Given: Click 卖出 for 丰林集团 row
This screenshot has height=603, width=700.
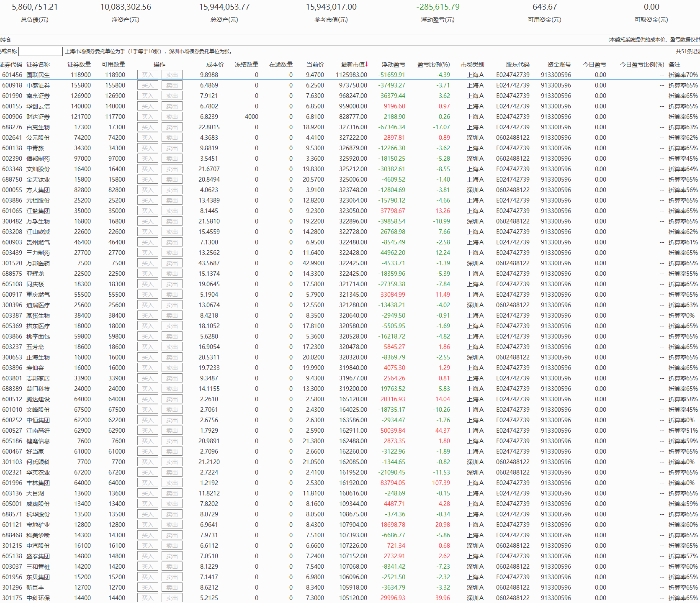Looking at the screenshot, I should tap(172, 483).
